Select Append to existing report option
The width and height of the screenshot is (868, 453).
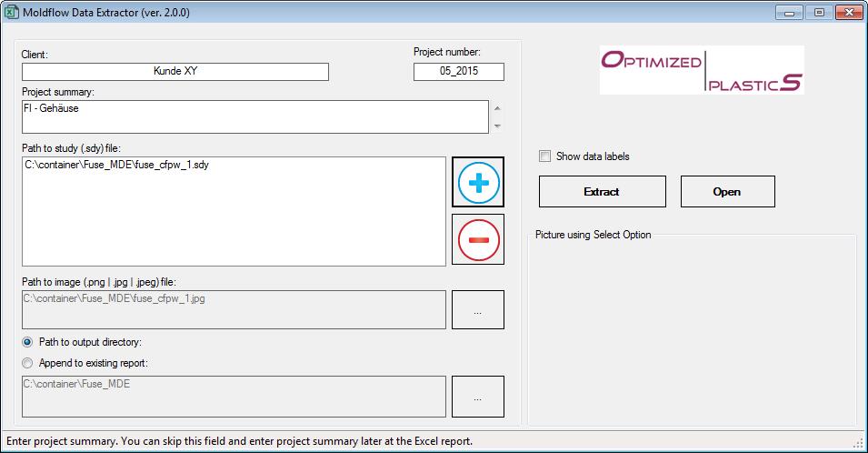(x=27, y=363)
